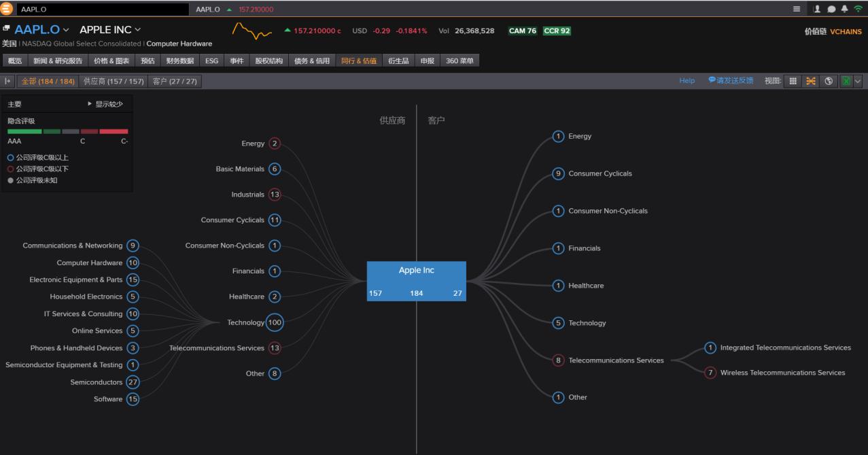Open the 股权结构 tab

269,61
